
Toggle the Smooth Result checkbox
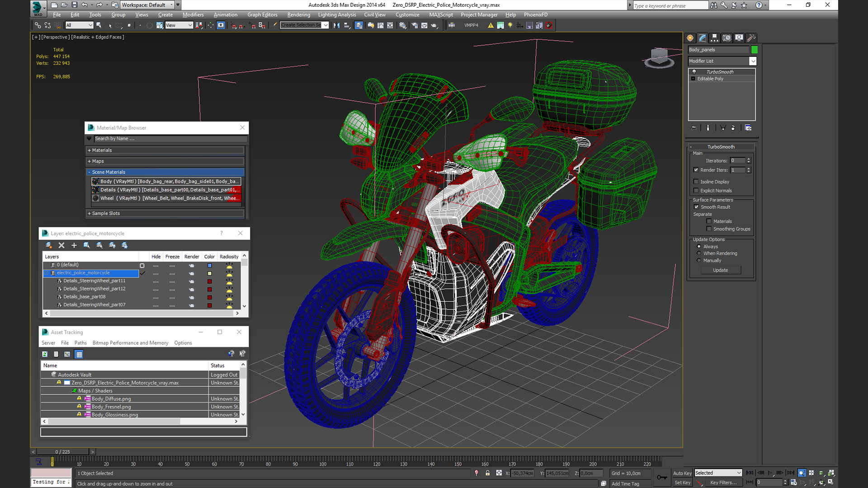(x=696, y=207)
